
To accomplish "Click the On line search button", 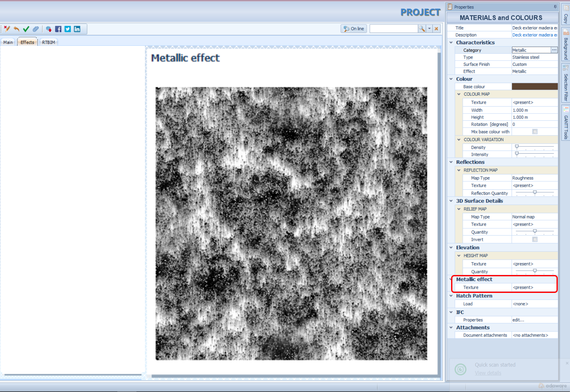I will (x=354, y=29).
